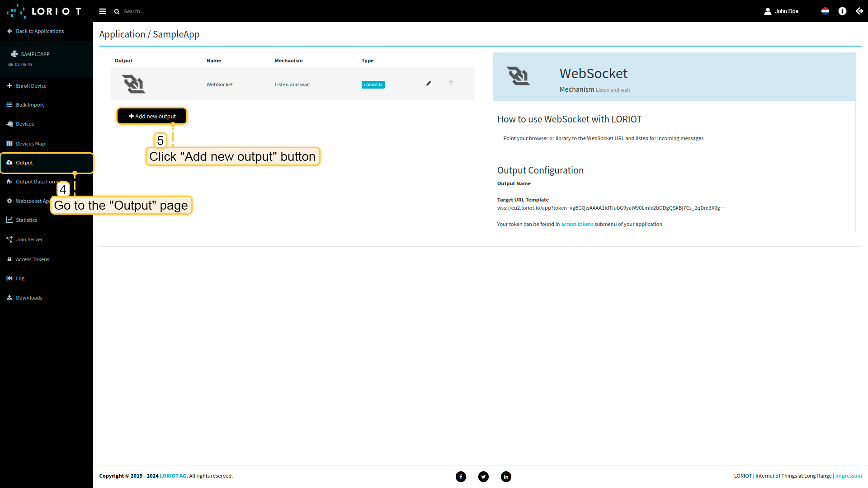
Task: Open Access Tokens sidebar item
Action: click(32, 259)
